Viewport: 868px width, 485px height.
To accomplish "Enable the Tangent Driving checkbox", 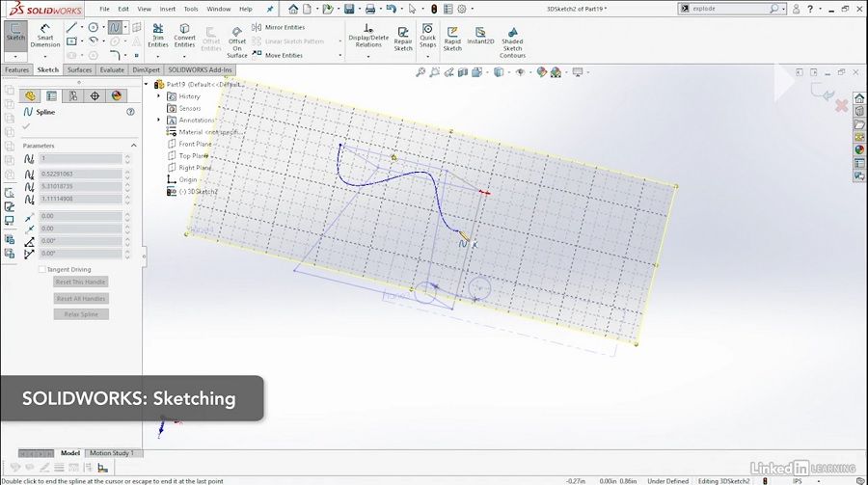I will (x=42, y=270).
